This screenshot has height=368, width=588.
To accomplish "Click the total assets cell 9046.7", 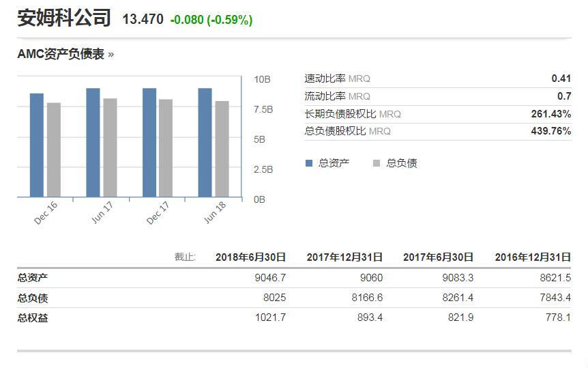I will 270,278.
